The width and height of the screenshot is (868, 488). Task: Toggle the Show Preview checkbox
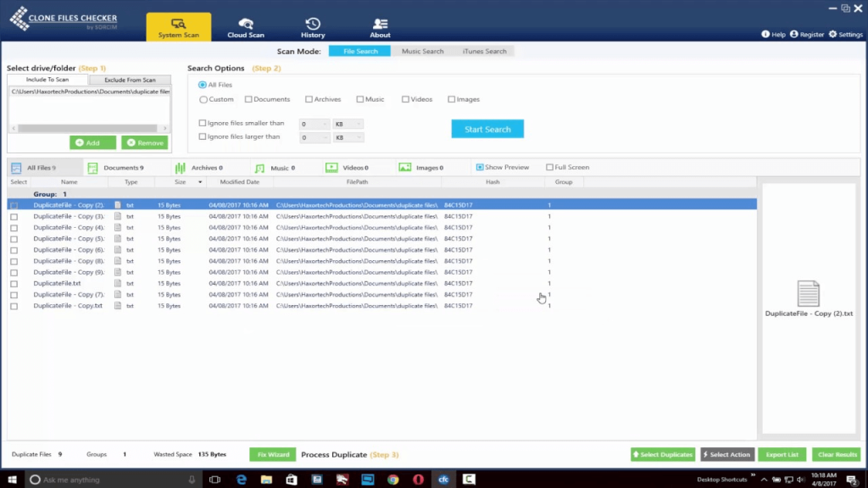pos(480,168)
